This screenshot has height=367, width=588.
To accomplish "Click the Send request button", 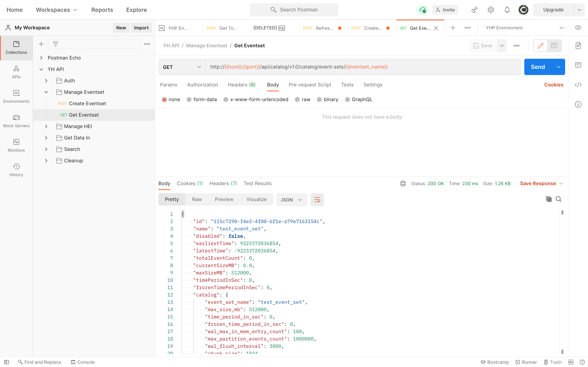I will (538, 67).
